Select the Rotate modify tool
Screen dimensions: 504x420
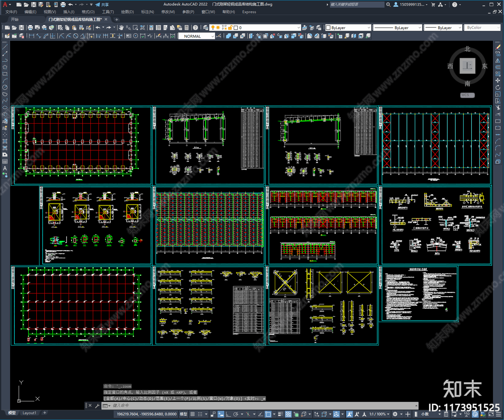pyautogui.click(x=498, y=87)
